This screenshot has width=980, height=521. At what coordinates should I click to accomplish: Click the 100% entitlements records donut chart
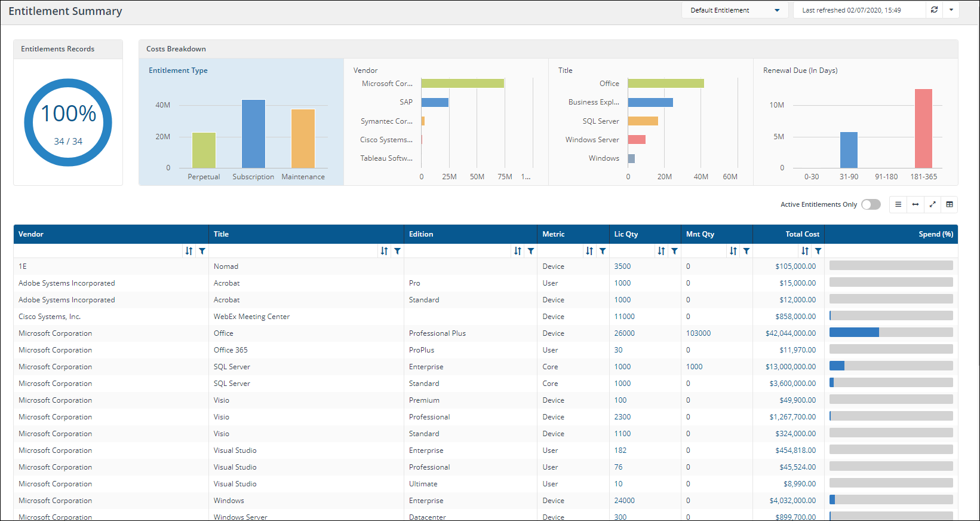(68, 122)
